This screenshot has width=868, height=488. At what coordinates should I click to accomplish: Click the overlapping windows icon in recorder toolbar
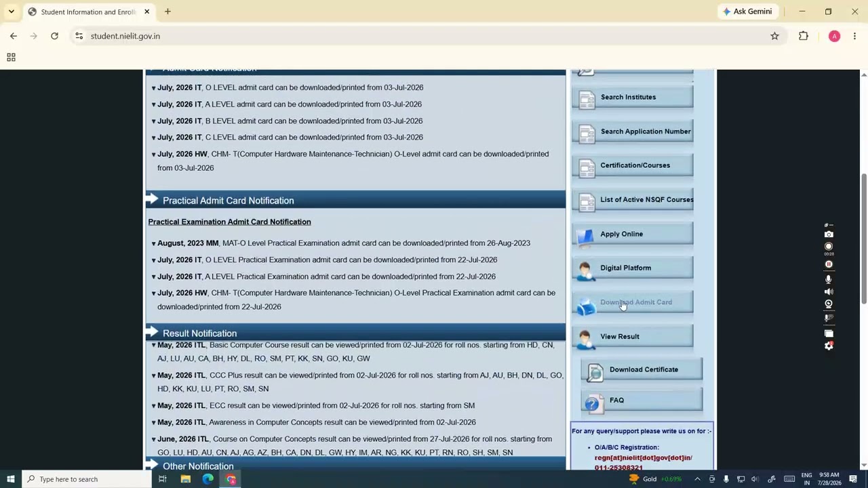[829, 333]
